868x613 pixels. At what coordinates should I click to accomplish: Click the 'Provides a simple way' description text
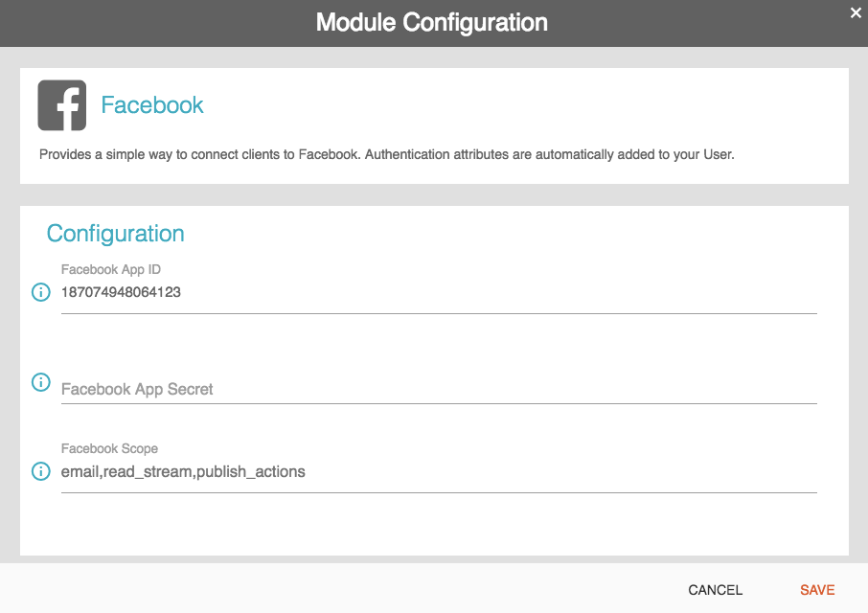(386, 155)
